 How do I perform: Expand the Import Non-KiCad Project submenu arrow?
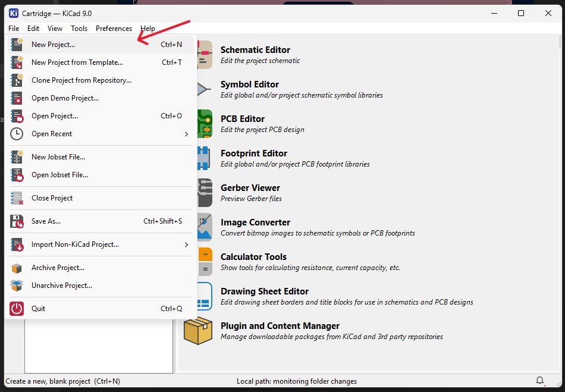[186, 244]
